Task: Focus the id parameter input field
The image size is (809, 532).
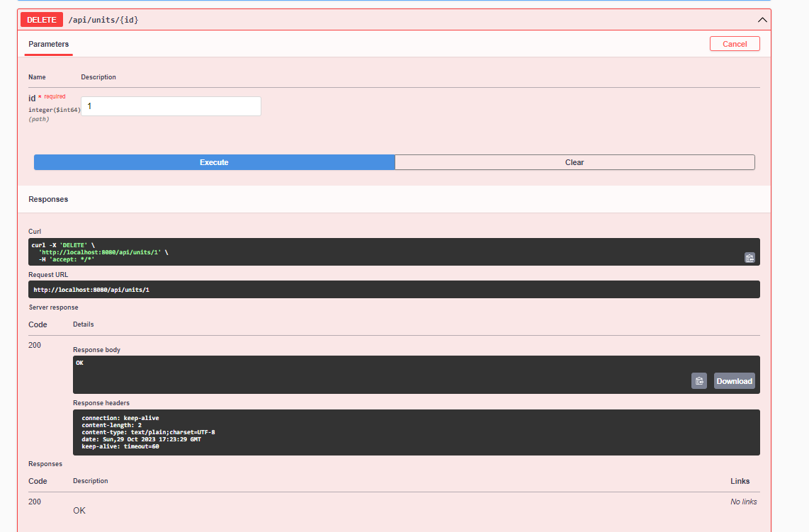Action: pos(171,106)
